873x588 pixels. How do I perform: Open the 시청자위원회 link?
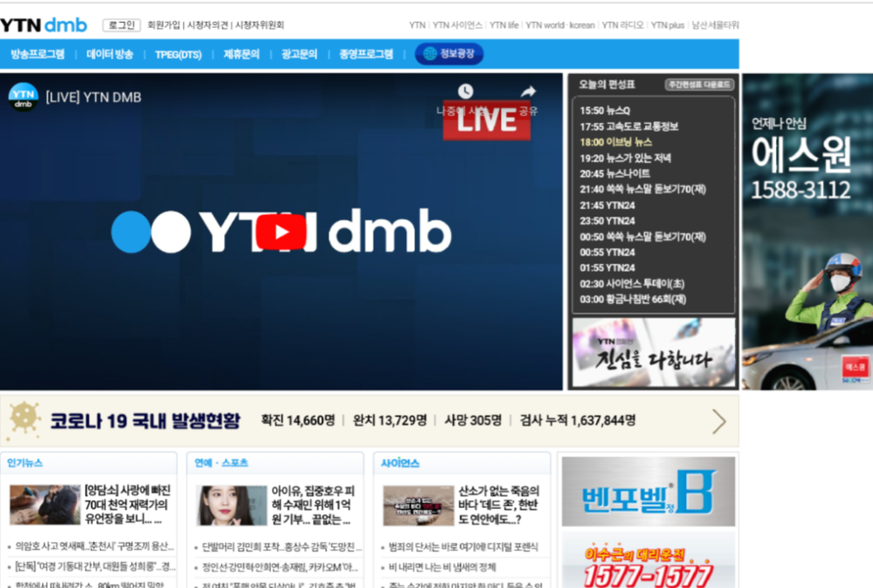(x=259, y=25)
